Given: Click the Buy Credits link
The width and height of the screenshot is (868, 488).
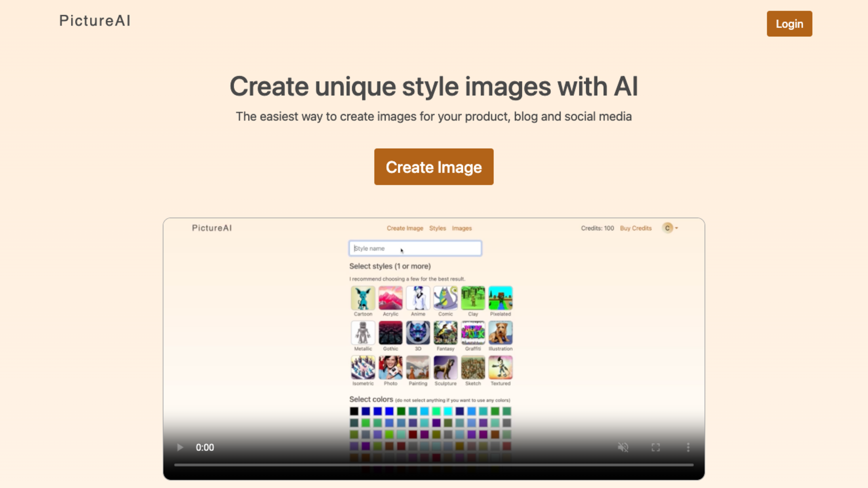Looking at the screenshot, I should (x=635, y=228).
